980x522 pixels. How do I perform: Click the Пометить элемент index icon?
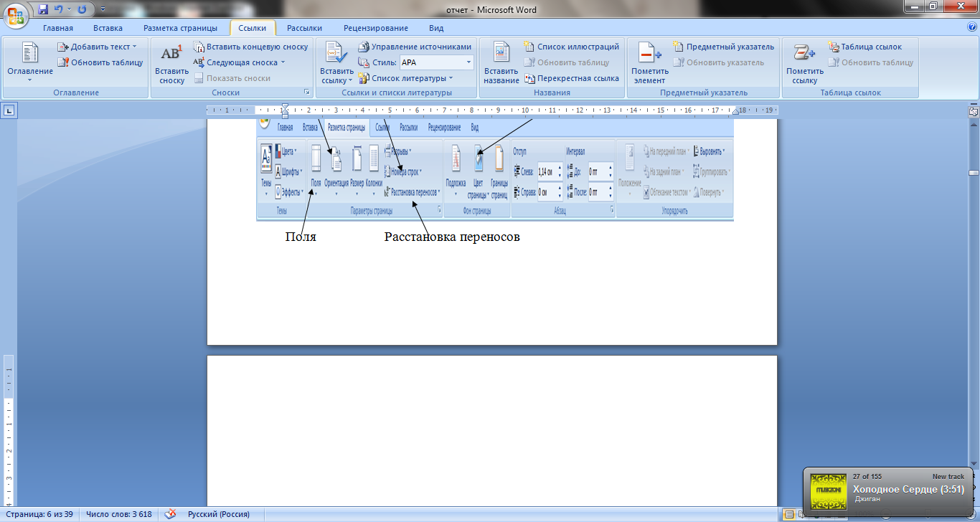pyautogui.click(x=649, y=54)
